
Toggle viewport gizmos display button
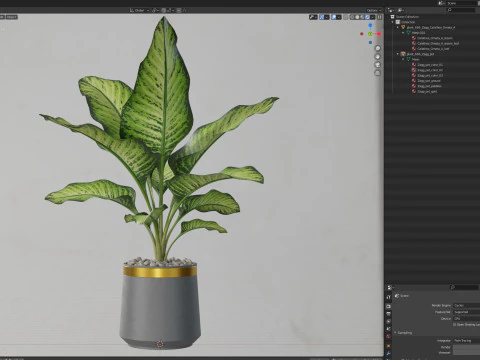[322, 17]
